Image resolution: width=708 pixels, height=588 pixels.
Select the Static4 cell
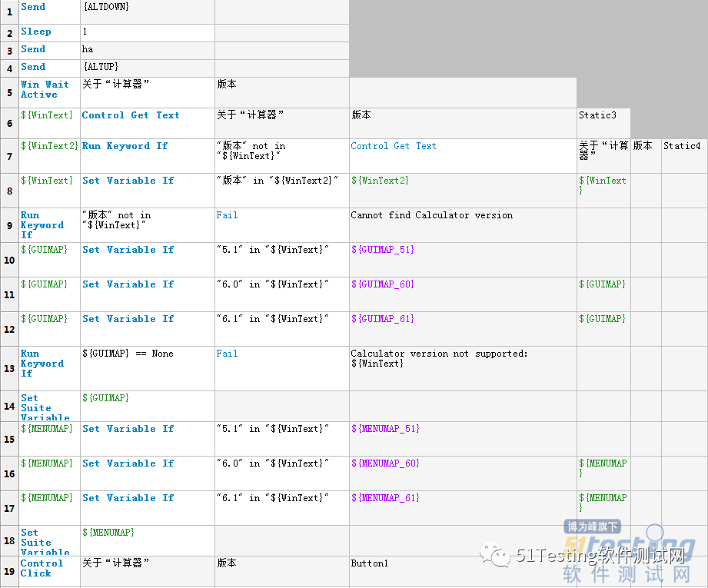[683, 147]
